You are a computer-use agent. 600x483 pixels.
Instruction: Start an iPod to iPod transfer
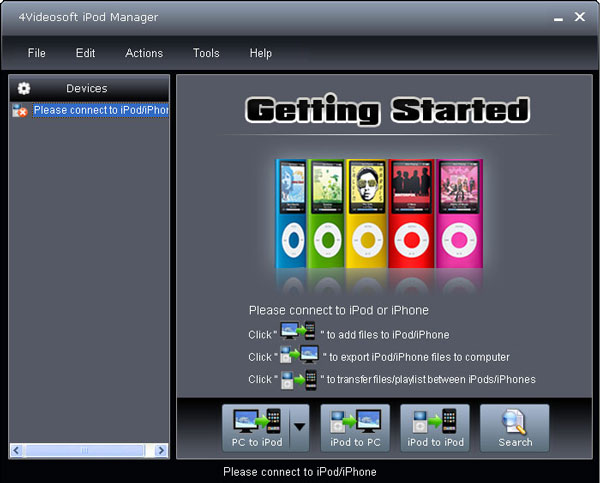[x=435, y=428]
